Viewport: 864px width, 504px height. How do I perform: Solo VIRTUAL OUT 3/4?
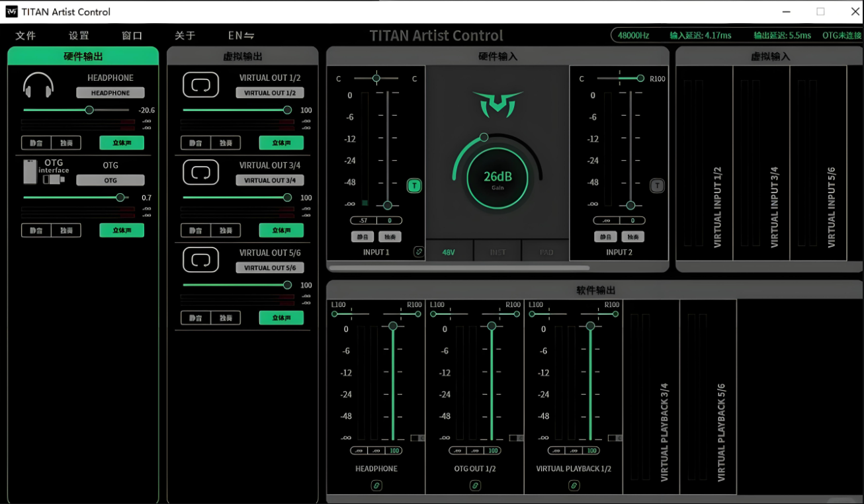(226, 230)
